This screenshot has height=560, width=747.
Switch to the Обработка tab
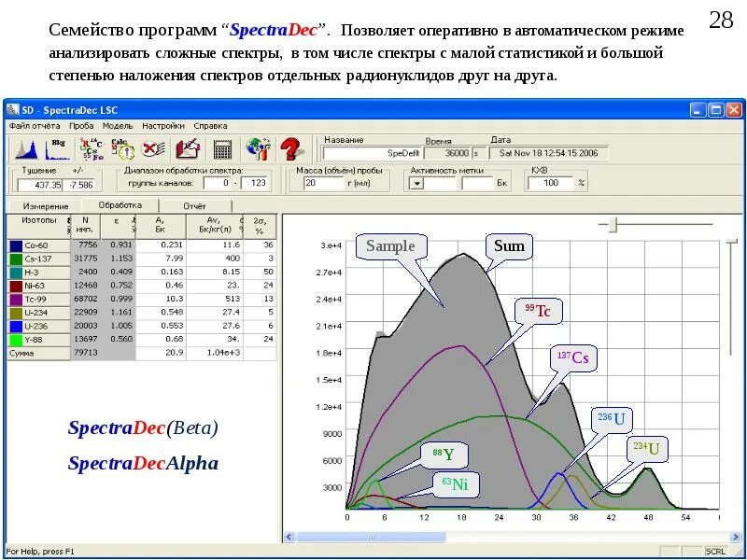[x=120, y=205]
